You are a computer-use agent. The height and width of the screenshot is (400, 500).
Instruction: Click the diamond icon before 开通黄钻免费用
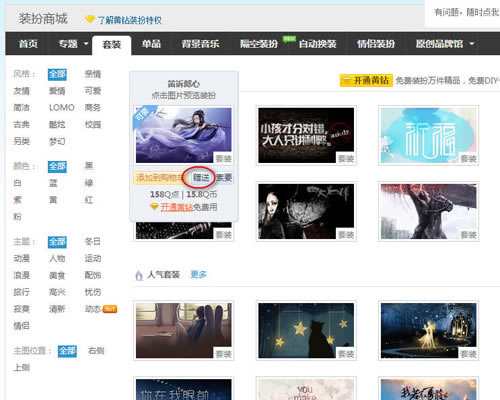[154, 207]
